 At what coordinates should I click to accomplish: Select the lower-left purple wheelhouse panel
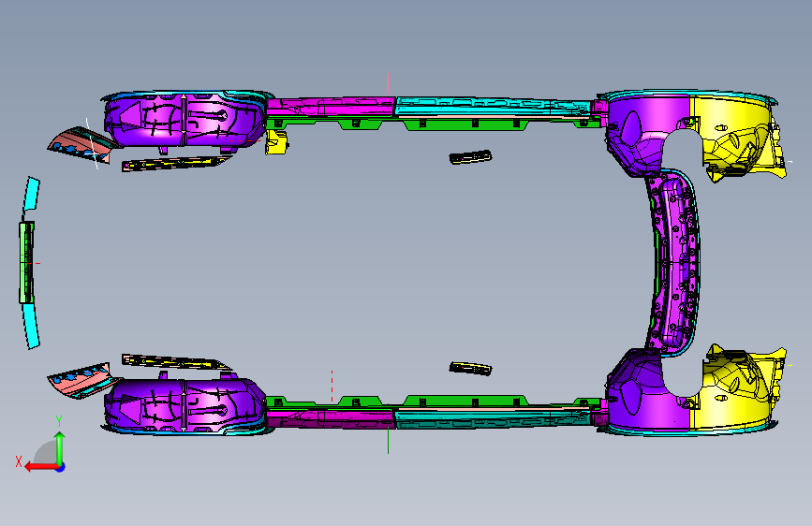point(184,405)
